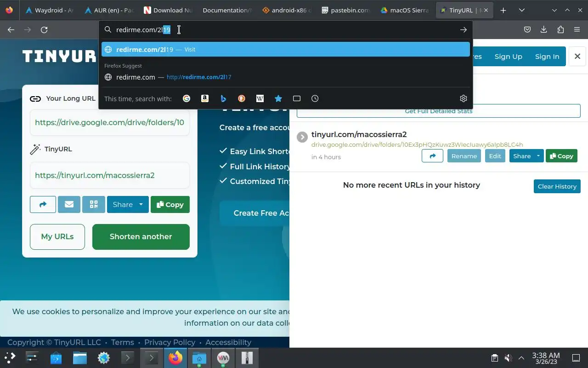Open the clipboard tray icon

pyautogui.click(x=494, y=358)
